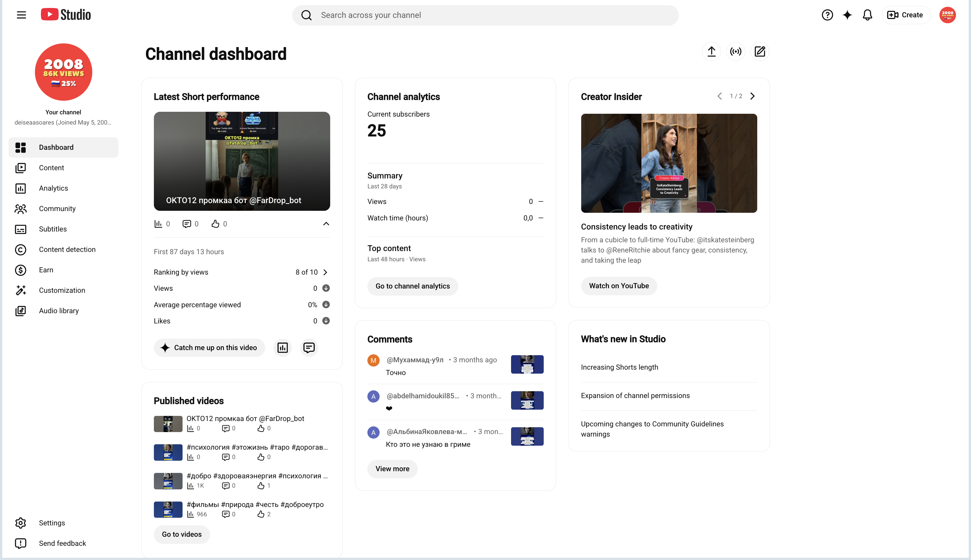The height and width of the screenshot is (560, 971).
Task: Open Expansion of channel permissions item
Action: pyautogui.click(x=635, y=395)
